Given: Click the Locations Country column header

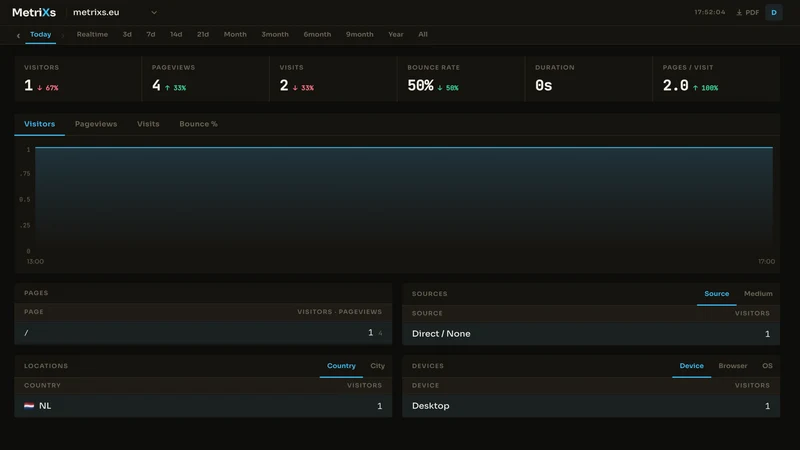Looking at the screenshot, I should coord(42,386).
